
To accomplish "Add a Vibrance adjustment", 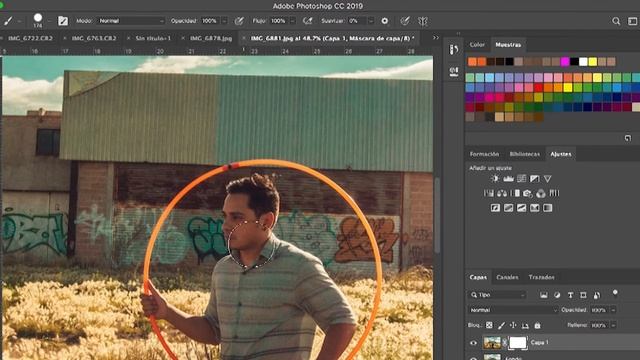I will click(547, 178).
